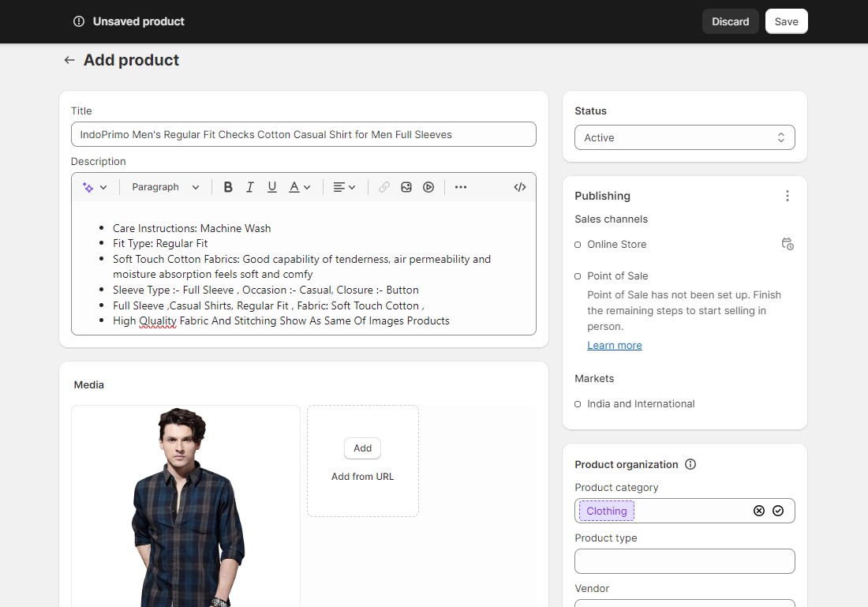Click the Vendor input field

coord(685,603)
